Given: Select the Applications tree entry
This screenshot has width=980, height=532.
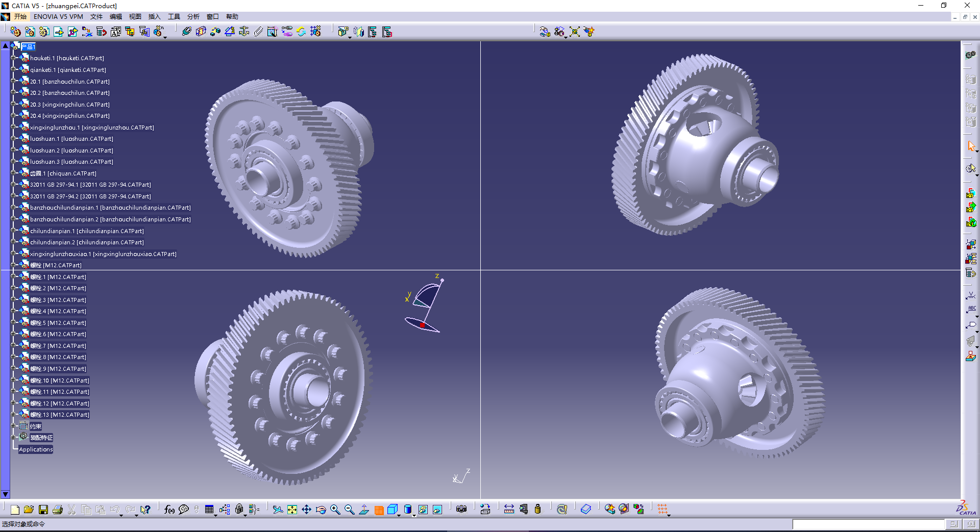Looking at the screenshot, I should click(x=36, y=449).
